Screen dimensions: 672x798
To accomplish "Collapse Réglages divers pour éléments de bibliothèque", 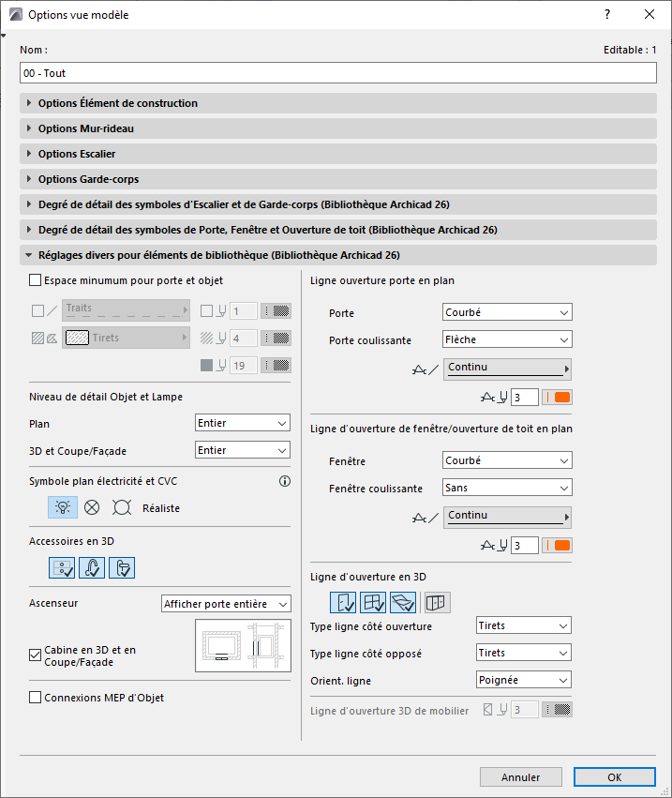I will [338, 255].
